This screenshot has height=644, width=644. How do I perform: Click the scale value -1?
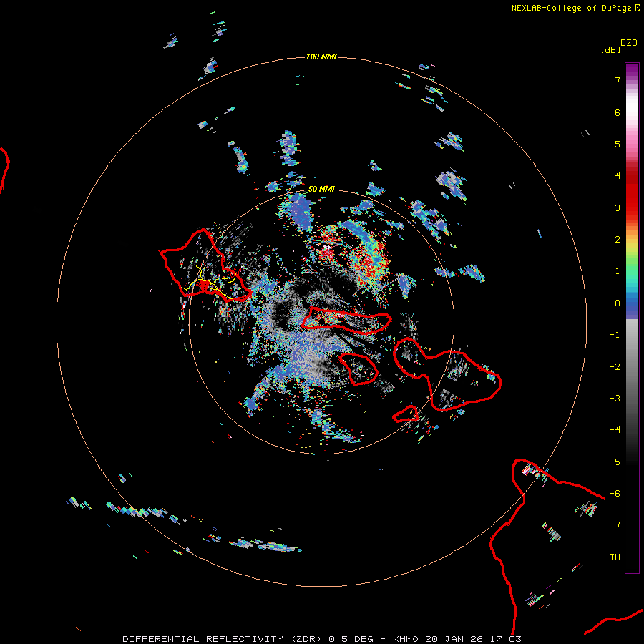click(x=615, y=335)
